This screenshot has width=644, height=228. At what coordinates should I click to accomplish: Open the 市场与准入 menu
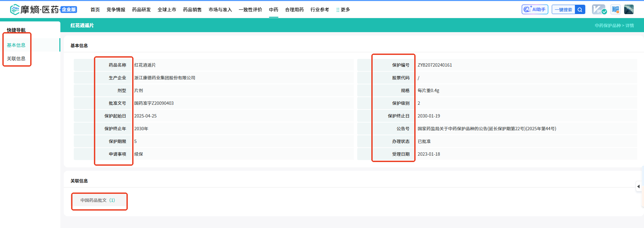click(x=220, y=10)
